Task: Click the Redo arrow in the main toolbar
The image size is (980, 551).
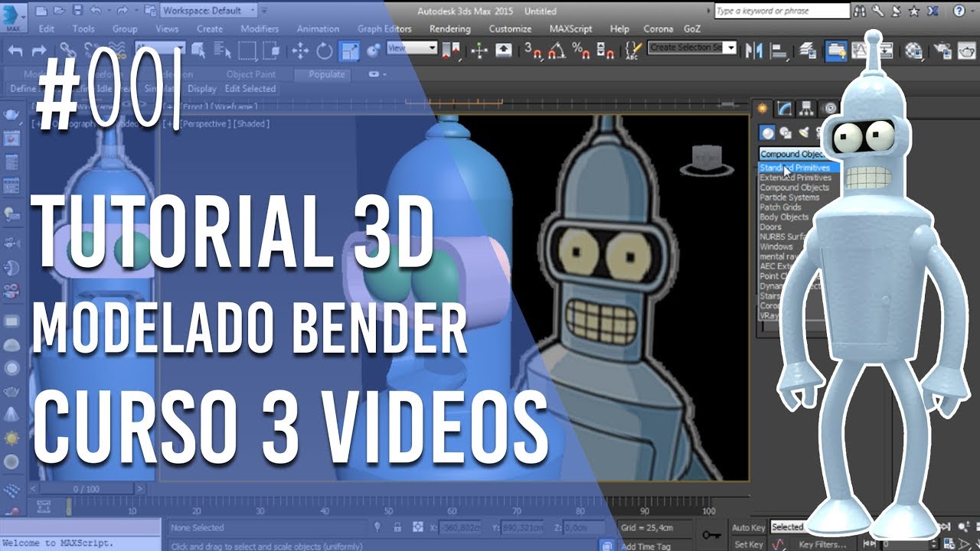Action: [x=41, y=51]
